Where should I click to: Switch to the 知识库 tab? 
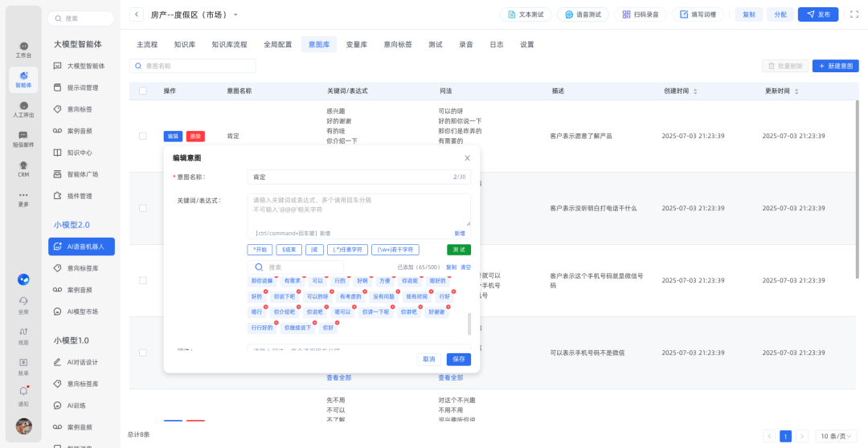coord(185,44)
